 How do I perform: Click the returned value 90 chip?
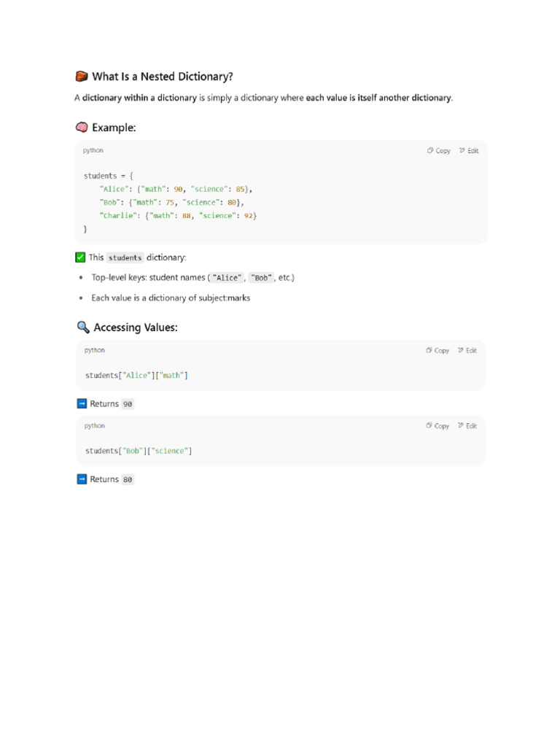128,404
